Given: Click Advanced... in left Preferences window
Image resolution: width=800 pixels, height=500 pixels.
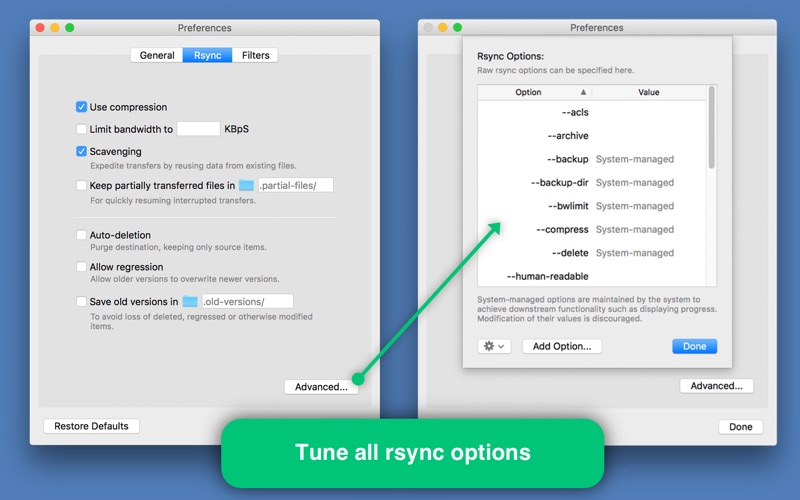Looking at the screenshot, I should pos(321,387).
